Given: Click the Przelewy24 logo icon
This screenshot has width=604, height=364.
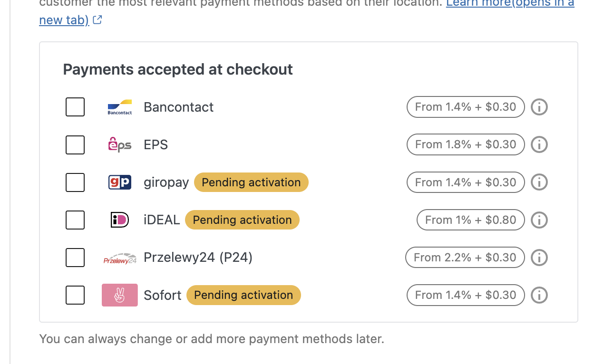Looking at the screenshot, I should click(119, 257).
